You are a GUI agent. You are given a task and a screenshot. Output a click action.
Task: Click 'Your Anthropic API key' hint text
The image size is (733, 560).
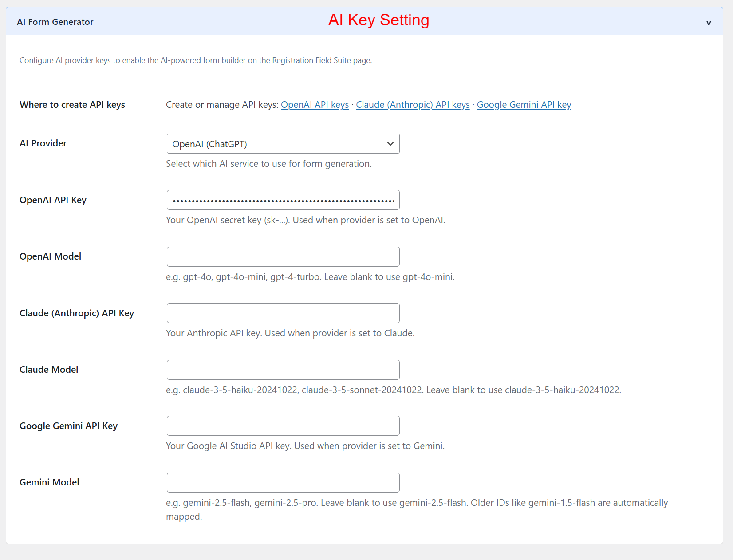click(x=290, y=333)
